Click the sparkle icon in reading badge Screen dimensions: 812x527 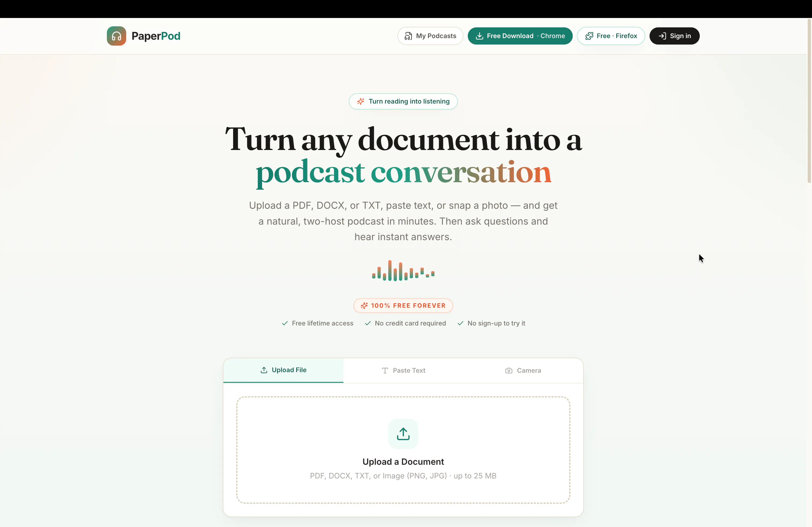361,101
